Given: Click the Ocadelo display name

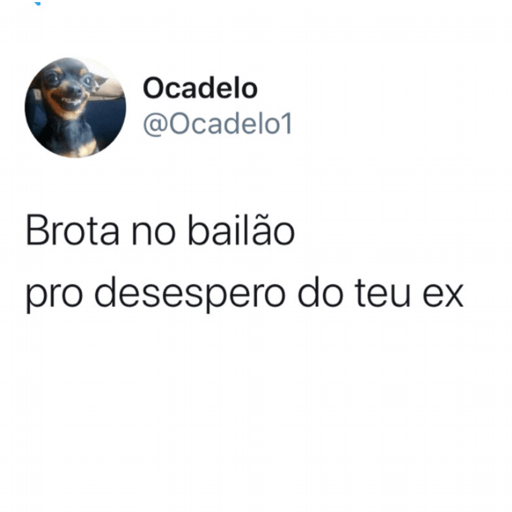Looking at the screenshot, I should pyautogui.click(x=200, y=88).
